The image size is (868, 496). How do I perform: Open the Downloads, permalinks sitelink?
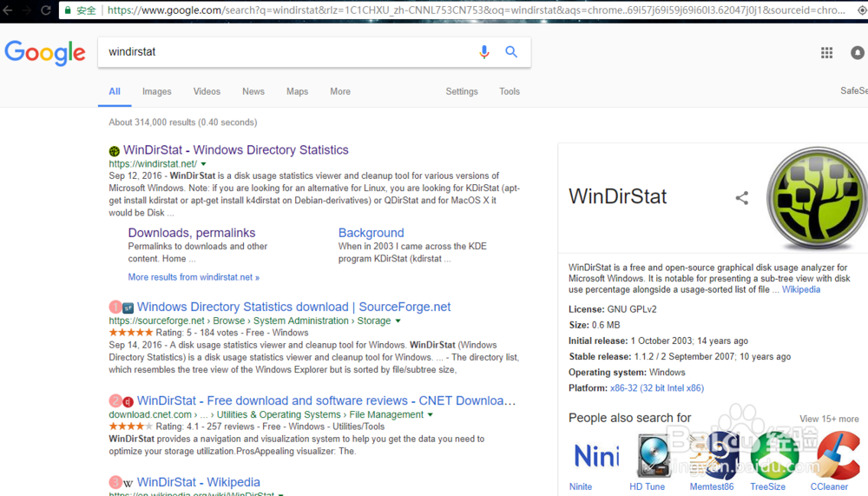click(x=192, y=233)
